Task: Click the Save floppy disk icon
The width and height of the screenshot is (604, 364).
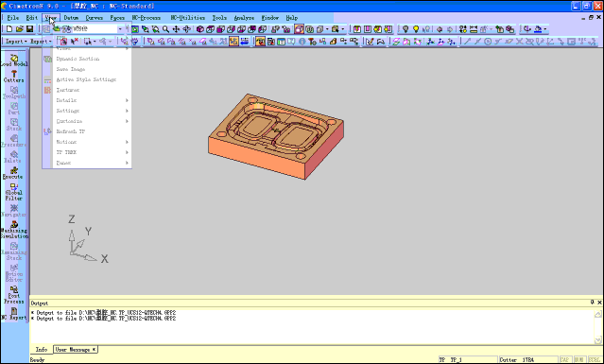Action: tap(29, 29)
